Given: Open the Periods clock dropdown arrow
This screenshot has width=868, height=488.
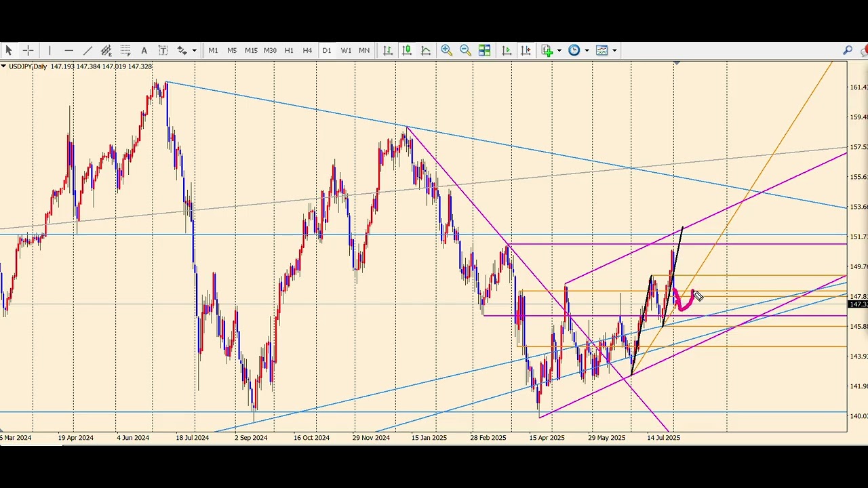Looking at the screenshot, I should tap(587, 50).
